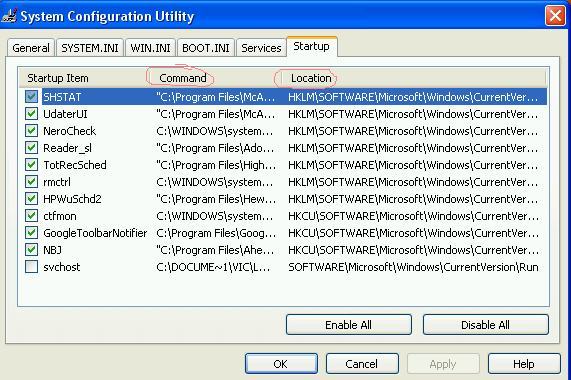Switch to the General tab
Image resolution: width=571 pixels, height=380 pixels.
(31, 48)
